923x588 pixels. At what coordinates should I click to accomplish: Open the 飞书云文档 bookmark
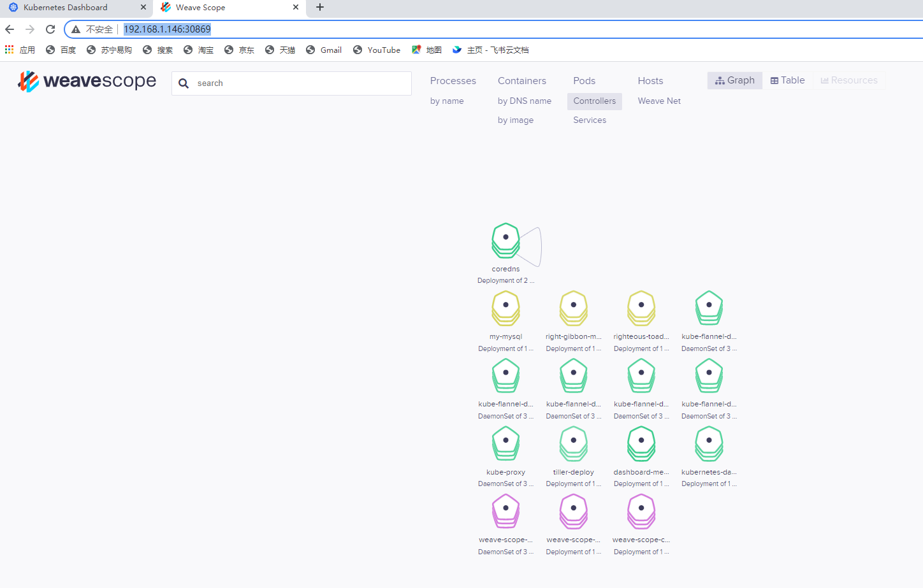coord(490,50)
